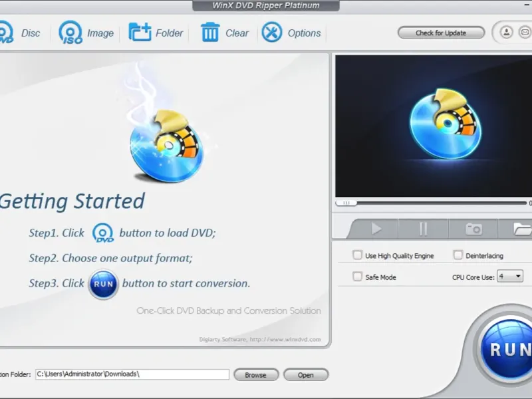Click the preview seek slider handle

(x=346, y=203)
